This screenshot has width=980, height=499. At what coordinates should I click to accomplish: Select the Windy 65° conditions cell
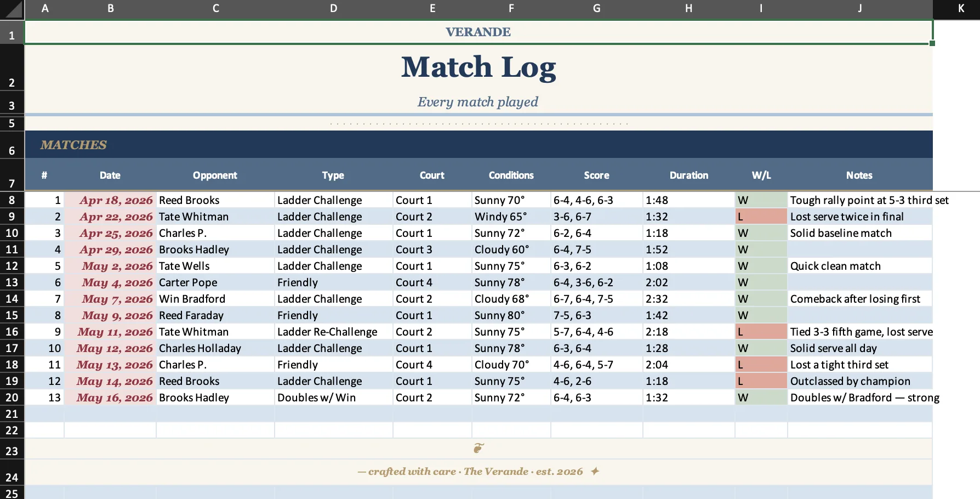pos(511,217)
